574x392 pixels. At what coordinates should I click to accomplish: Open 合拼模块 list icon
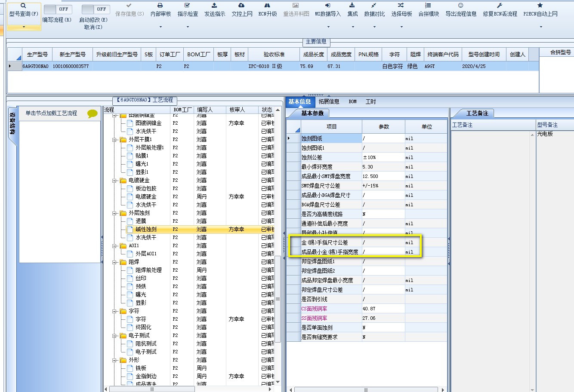tap(428, 6)
